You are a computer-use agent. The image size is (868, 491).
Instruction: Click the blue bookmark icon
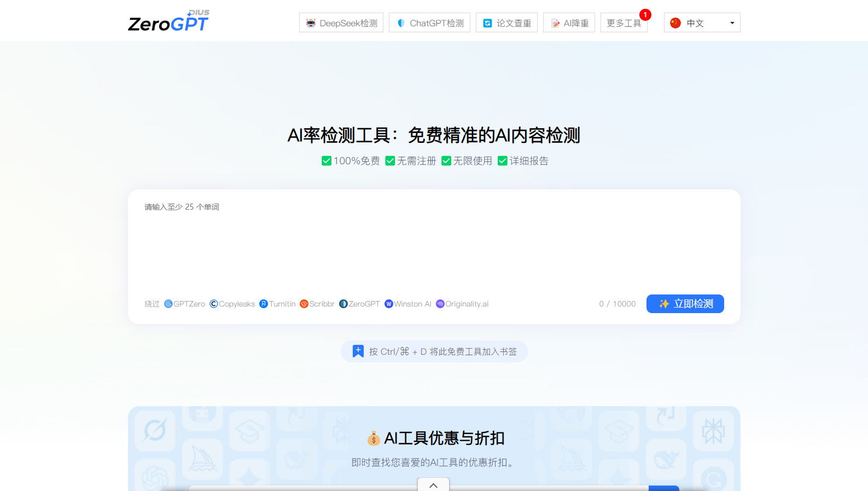coord(358,351)
